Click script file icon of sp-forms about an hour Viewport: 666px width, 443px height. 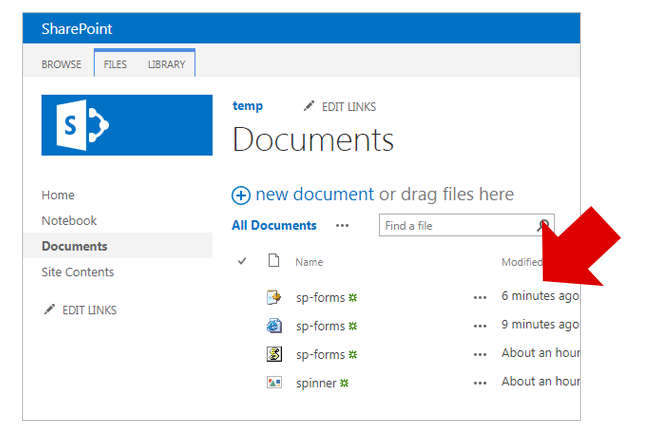(x=274, y=354)
